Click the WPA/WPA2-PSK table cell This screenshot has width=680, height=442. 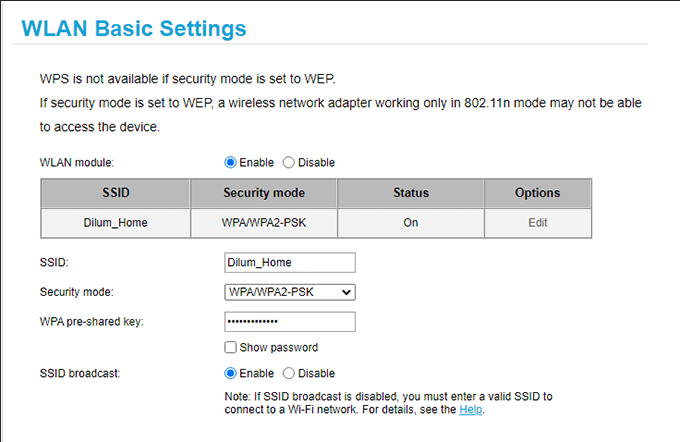[264, 223]
